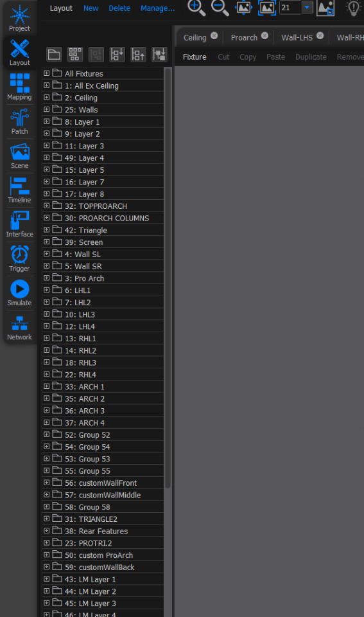Switch to the Proarch tab
This screenshot has height=617, width=364.
[x=244, y=38]
